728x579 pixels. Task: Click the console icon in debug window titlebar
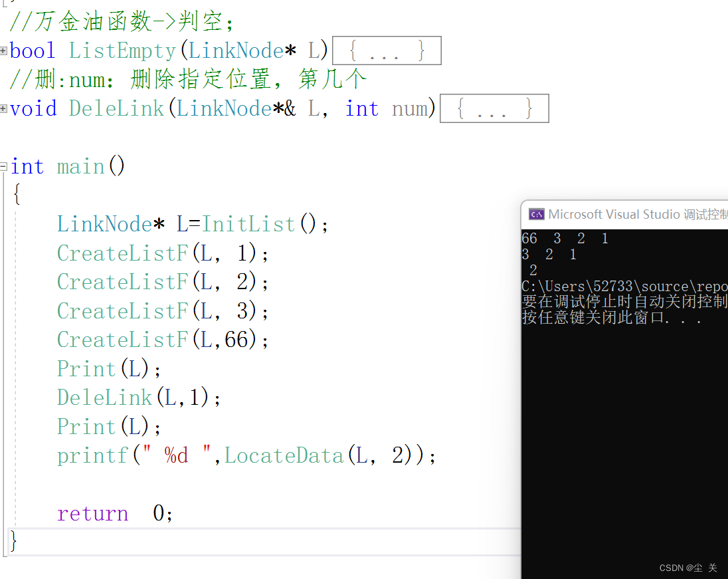point(537,213)
